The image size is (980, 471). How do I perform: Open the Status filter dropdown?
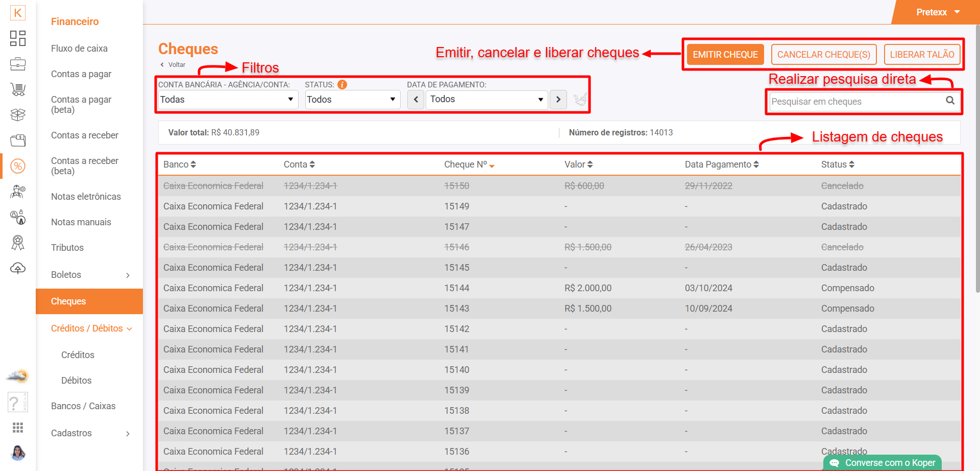point(352,100)
